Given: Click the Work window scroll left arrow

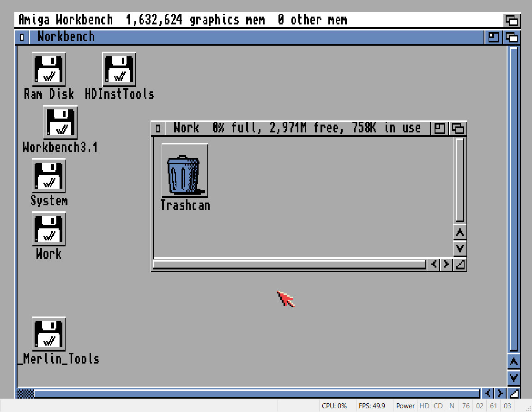Looking at the screenshot, I should tap(434, 264).
